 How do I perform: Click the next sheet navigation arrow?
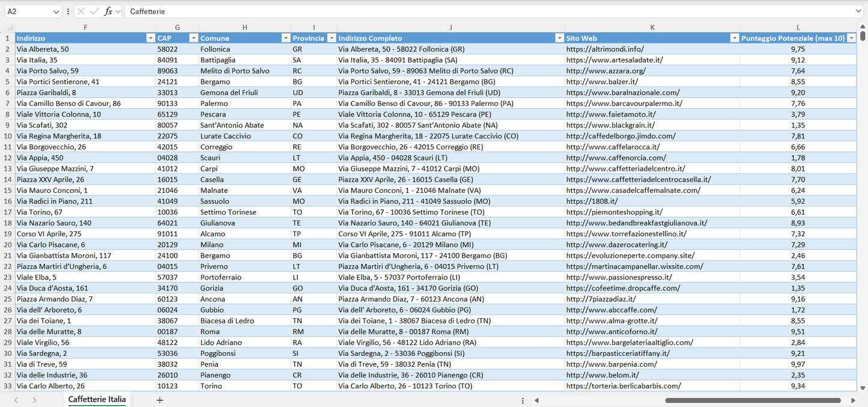(x=34, y=400)
